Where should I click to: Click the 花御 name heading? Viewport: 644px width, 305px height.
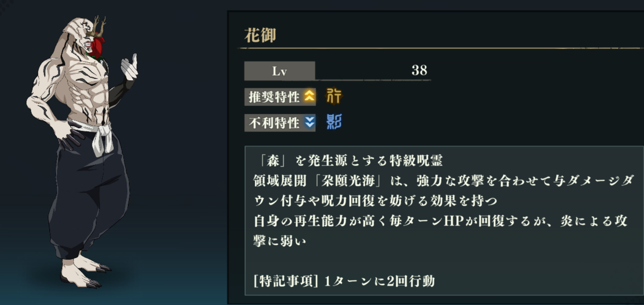pyautogui.click(x=260, y=36)
